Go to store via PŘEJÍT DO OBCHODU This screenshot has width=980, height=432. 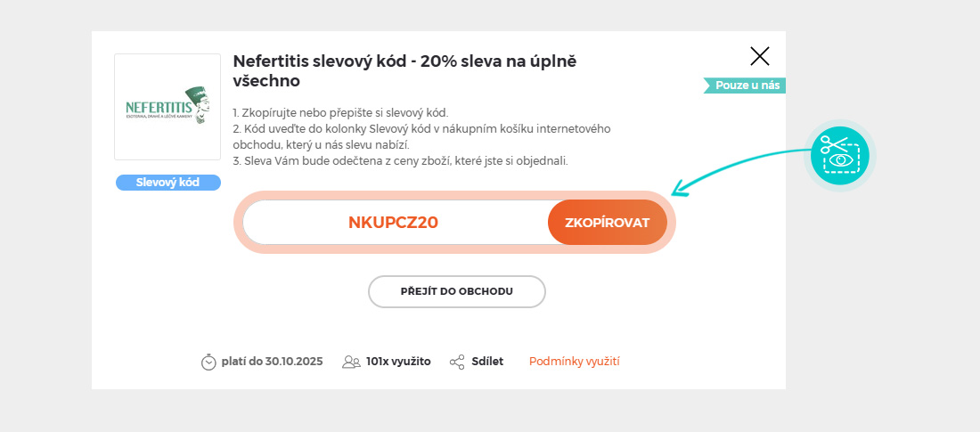point(456,291)
